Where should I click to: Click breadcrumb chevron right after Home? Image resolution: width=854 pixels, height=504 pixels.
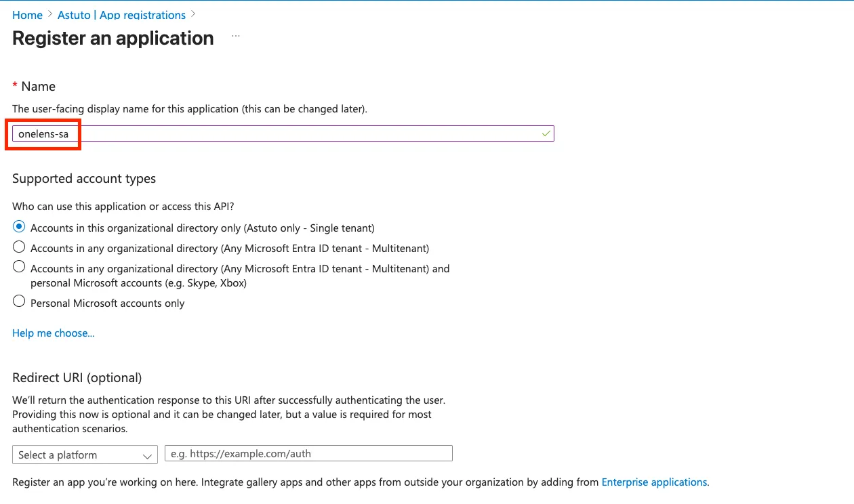tap(50, 15)
